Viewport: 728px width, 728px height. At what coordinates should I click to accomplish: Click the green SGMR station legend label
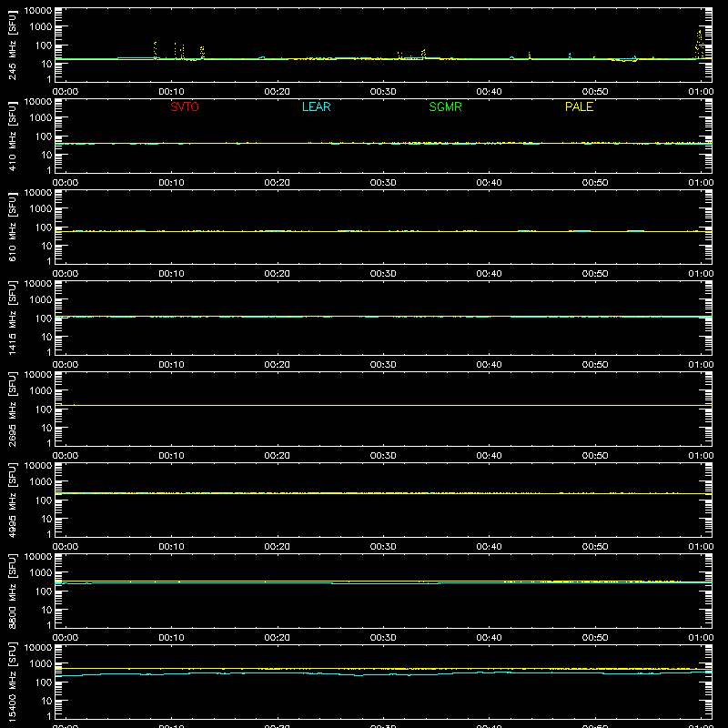coord(445,106)
